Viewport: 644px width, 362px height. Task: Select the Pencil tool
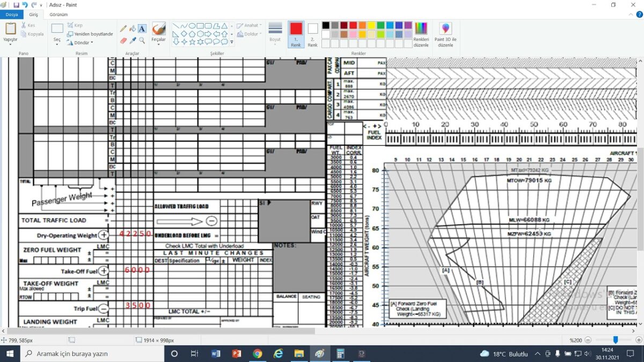pos(123,28)
